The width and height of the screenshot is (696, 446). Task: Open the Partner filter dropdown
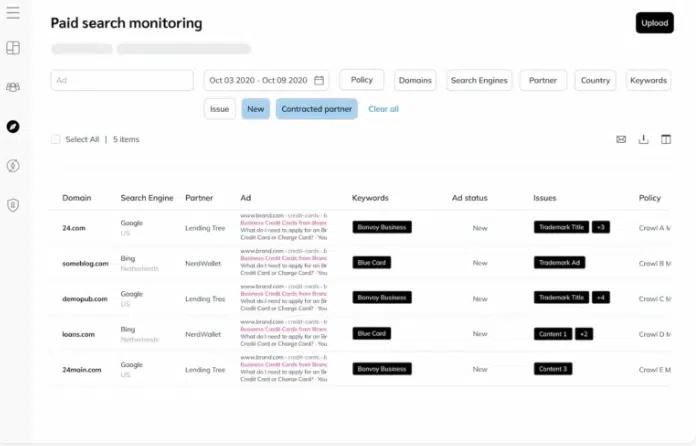(543, 80)
